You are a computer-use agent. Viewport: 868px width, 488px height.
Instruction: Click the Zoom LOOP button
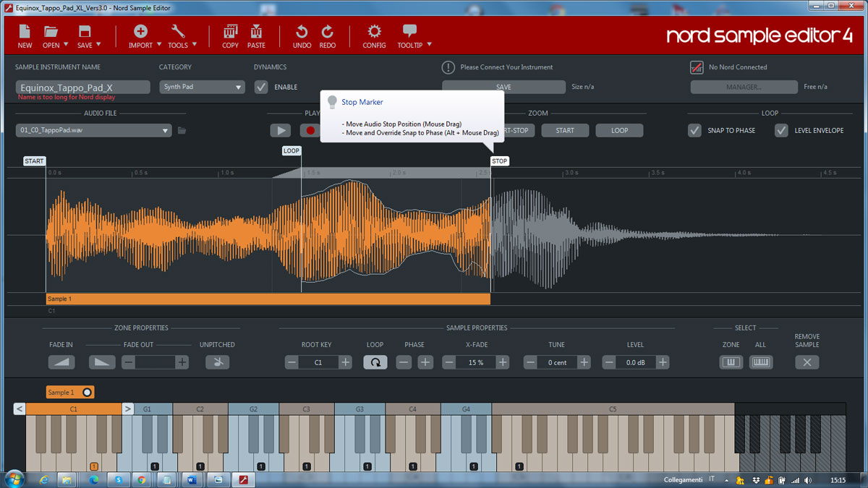pos(620,131)
